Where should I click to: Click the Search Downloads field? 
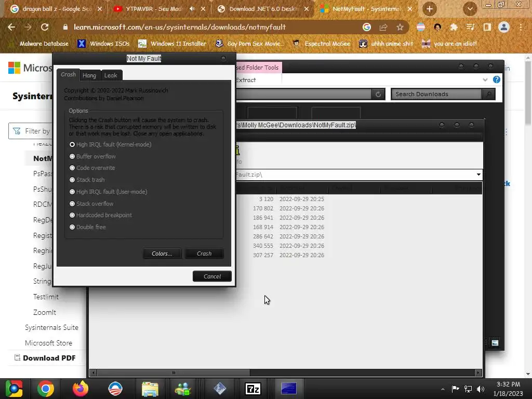(436, 95)
